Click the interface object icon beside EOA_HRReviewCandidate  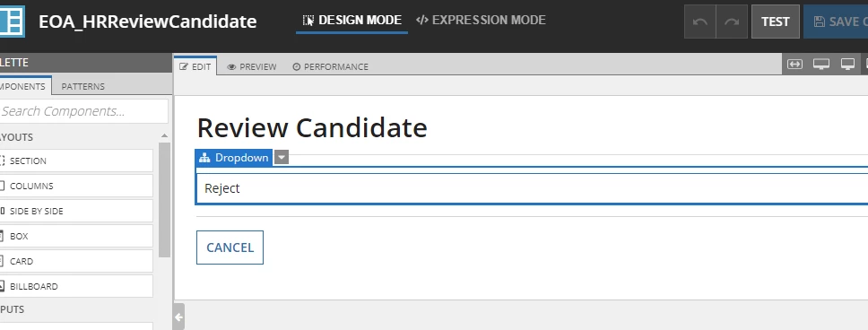tap(13, 21)
